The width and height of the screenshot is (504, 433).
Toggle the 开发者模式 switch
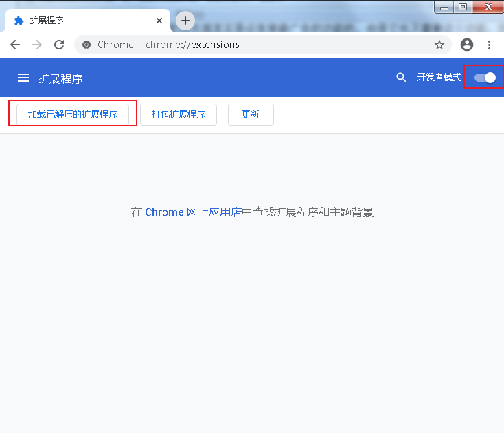(485, 78)
